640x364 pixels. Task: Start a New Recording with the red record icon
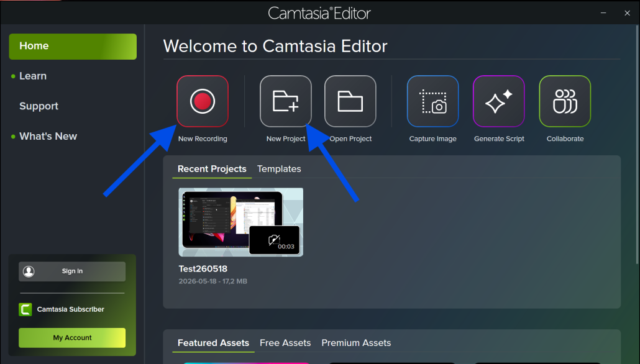pos(203,101)
